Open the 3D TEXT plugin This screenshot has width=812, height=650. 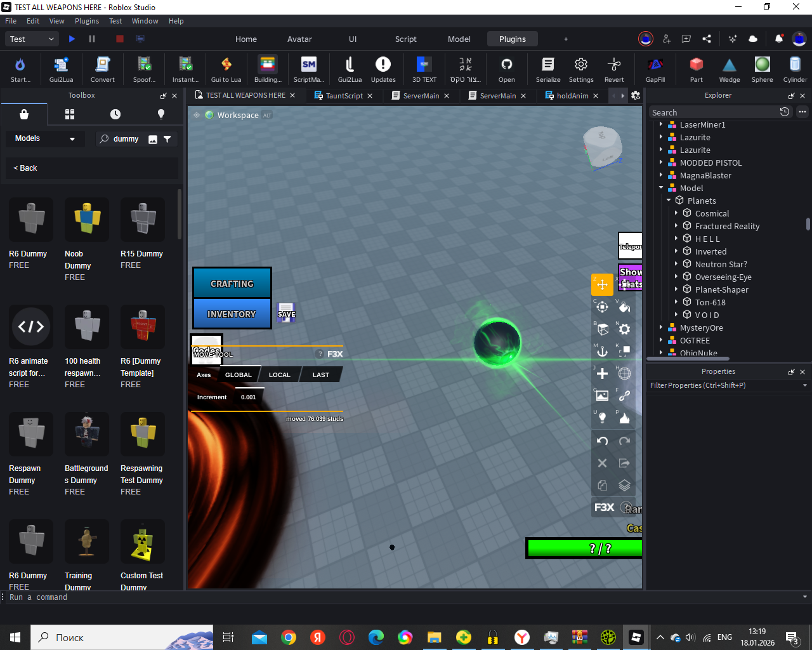click(x=424, y=69)
